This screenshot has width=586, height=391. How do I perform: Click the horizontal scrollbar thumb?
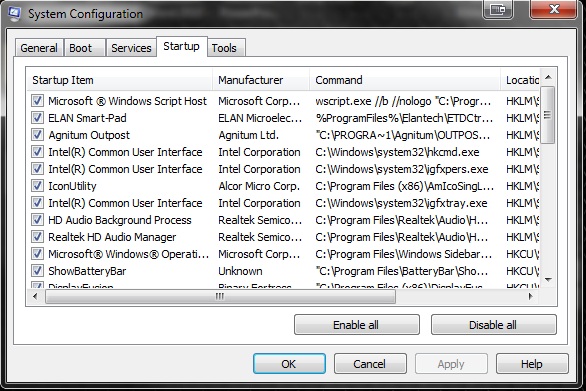coord(220,296)
